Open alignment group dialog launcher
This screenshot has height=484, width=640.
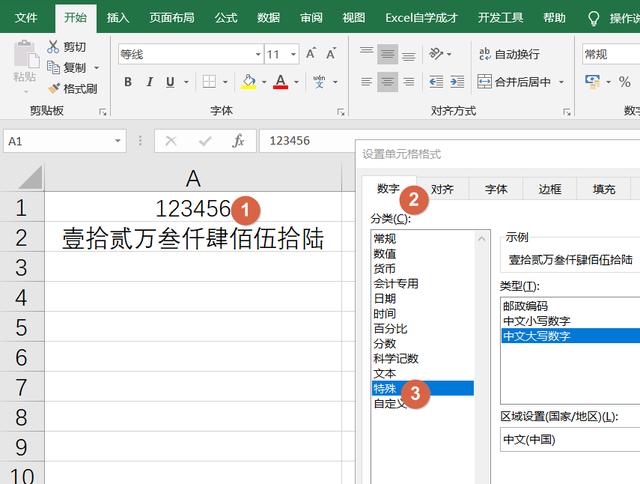point(567,111)
